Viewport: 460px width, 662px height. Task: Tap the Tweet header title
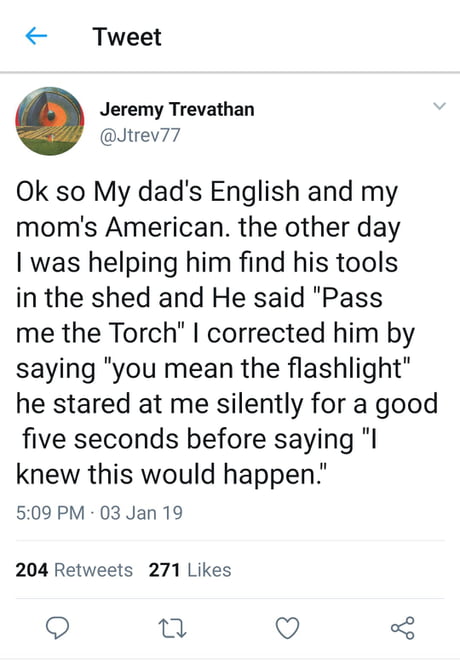[127, 37]
